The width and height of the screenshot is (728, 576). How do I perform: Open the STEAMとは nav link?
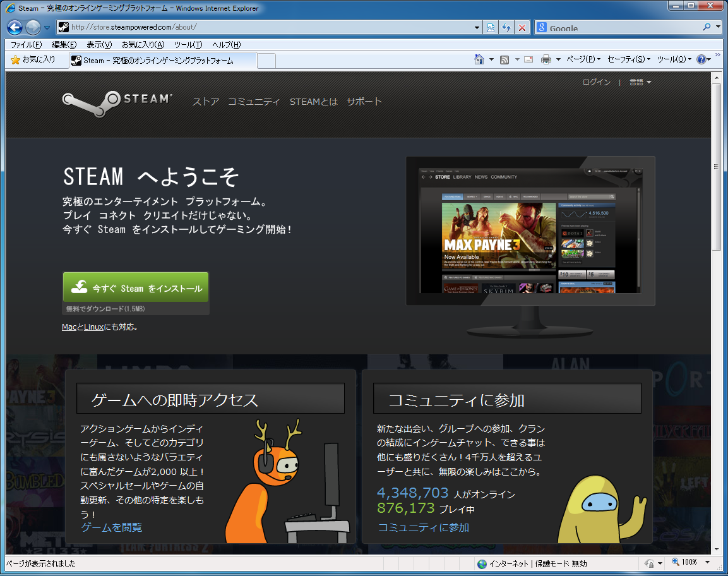coord(313,101)
